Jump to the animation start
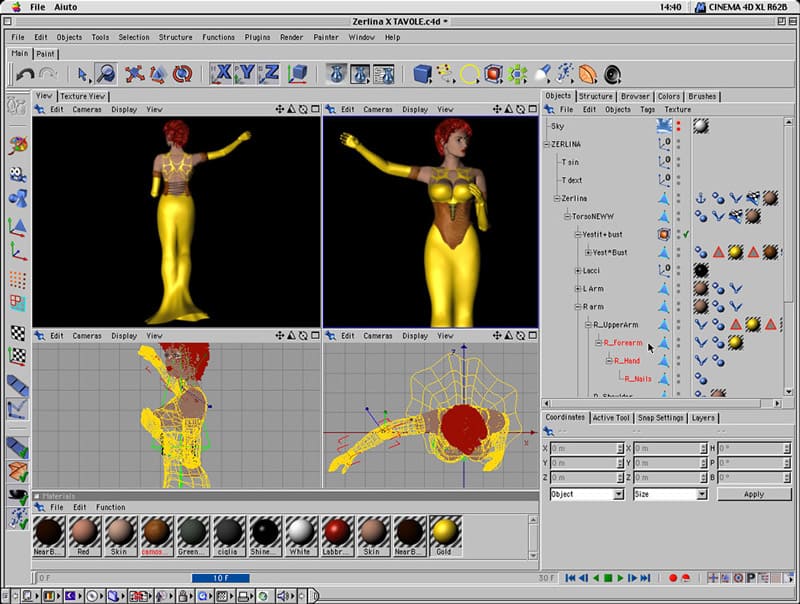Screen dimensions: 800x604 [570, 578]
